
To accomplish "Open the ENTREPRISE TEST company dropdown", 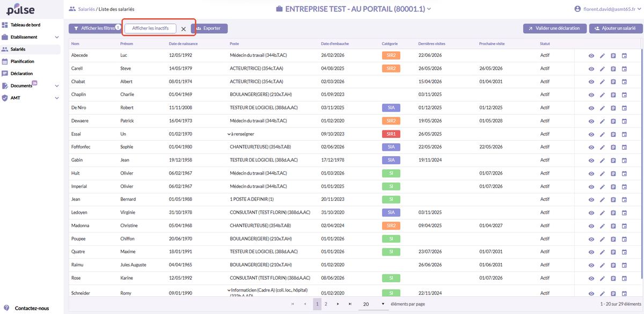I will [x=354, y=9].
